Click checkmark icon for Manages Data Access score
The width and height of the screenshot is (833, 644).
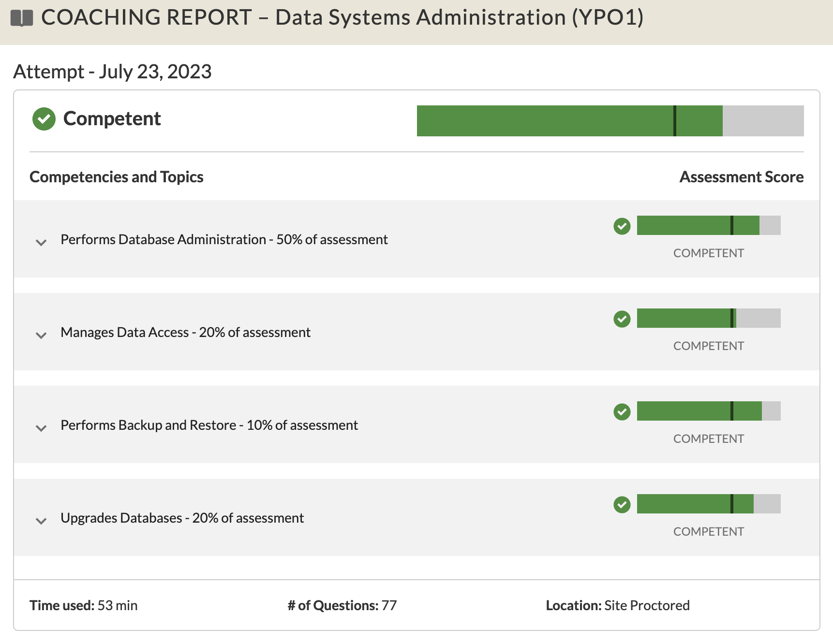tap(622, 319)
